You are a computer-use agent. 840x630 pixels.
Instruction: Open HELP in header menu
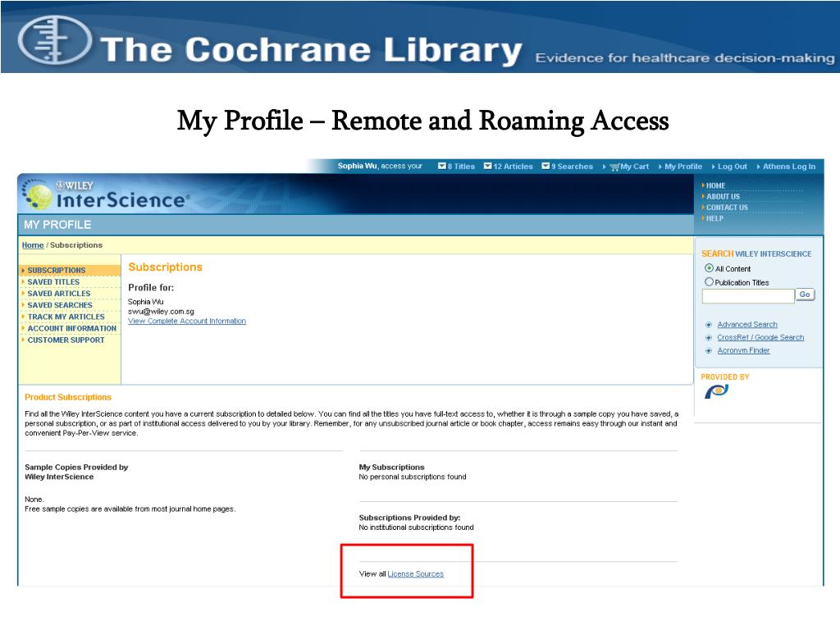714,218
